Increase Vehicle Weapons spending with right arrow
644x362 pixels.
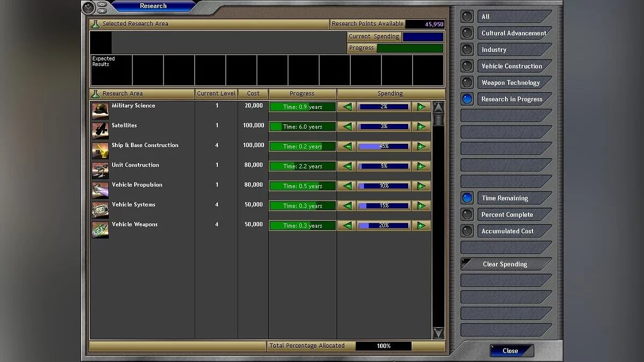point(421,226)
